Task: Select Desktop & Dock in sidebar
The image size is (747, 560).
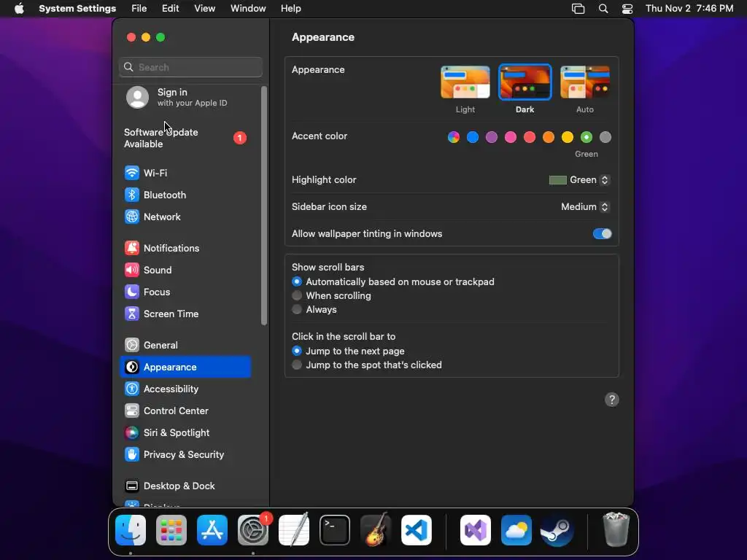Action: click(x=186, y=486)
